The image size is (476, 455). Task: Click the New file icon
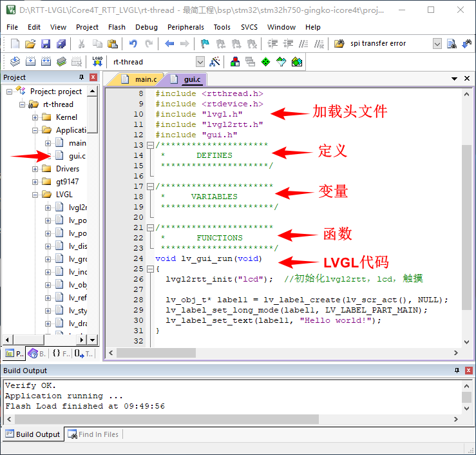15,44
